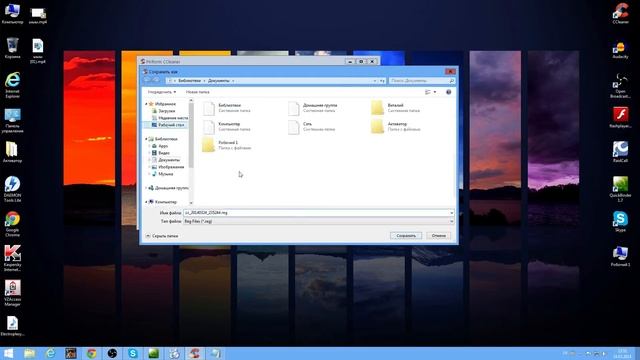The image size is (640, 360).
Task: Click sidebar scrollbar up arrow
Action: point(191,101)
